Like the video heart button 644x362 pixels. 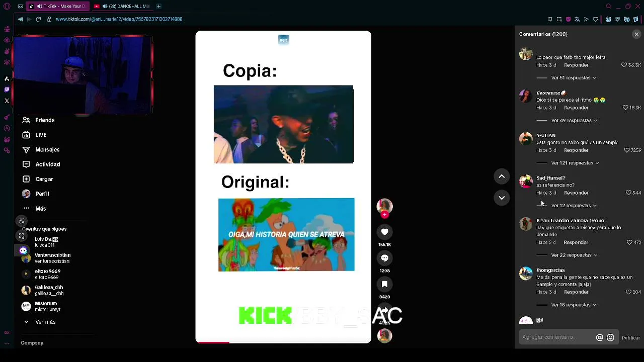[x=384, y=232]
